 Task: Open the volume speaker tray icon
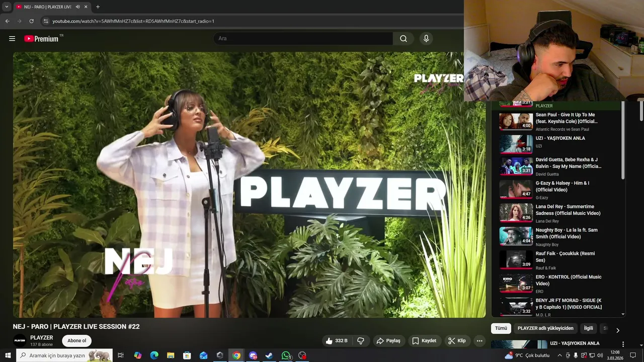(600, 355)
